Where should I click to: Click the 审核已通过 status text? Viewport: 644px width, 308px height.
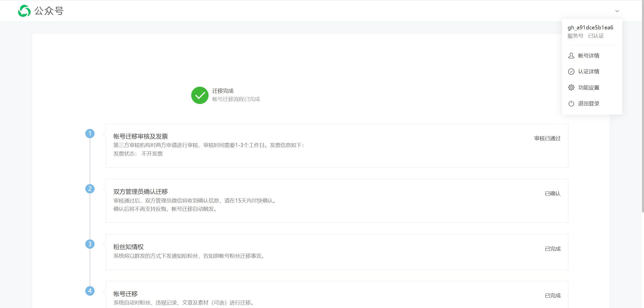click(x=547, y=138)
